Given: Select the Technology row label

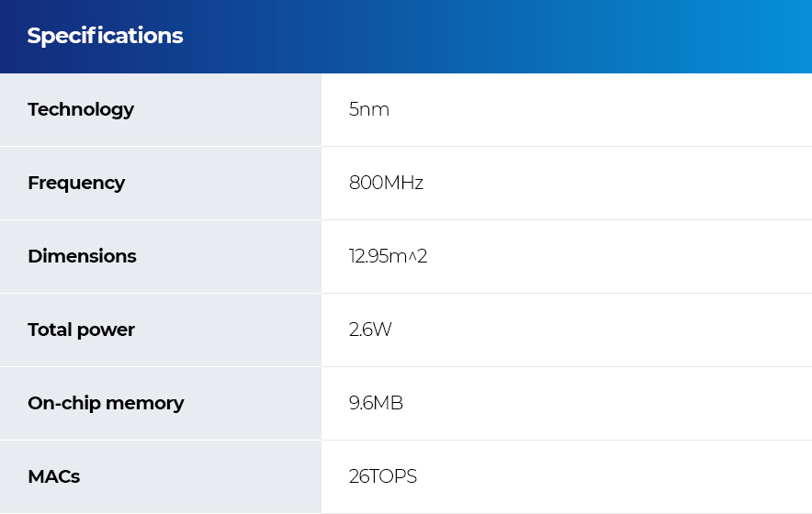Looking at the screenshot, I should click(x=81, y=110).
